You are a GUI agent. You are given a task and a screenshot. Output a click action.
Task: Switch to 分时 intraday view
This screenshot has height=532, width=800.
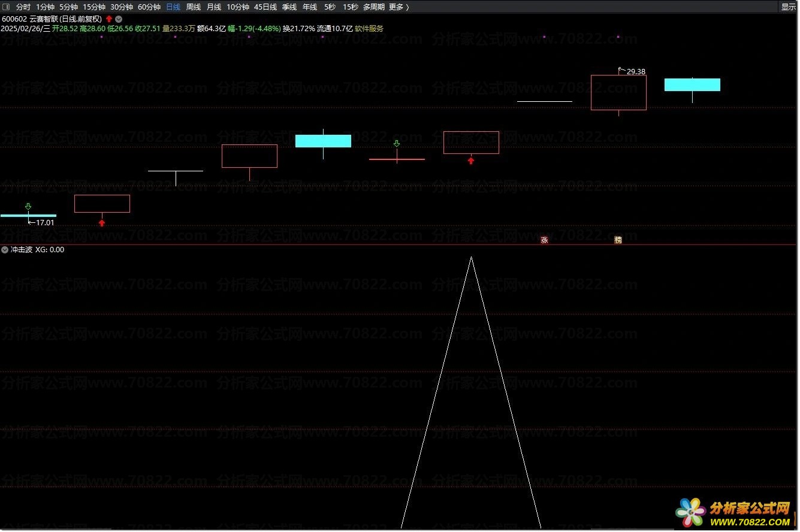pos(23,7)
